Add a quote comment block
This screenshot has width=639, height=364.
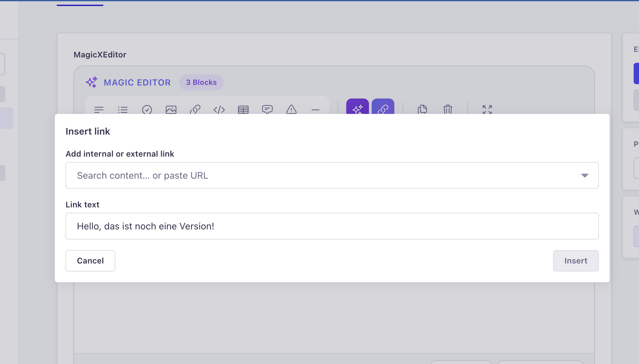[267, 109]
